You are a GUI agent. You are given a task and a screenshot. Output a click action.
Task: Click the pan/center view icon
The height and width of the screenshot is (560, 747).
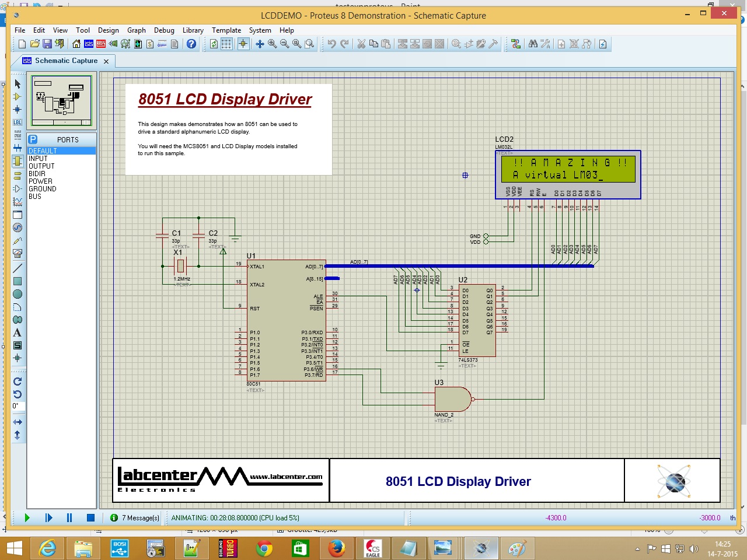pos(260,44)
